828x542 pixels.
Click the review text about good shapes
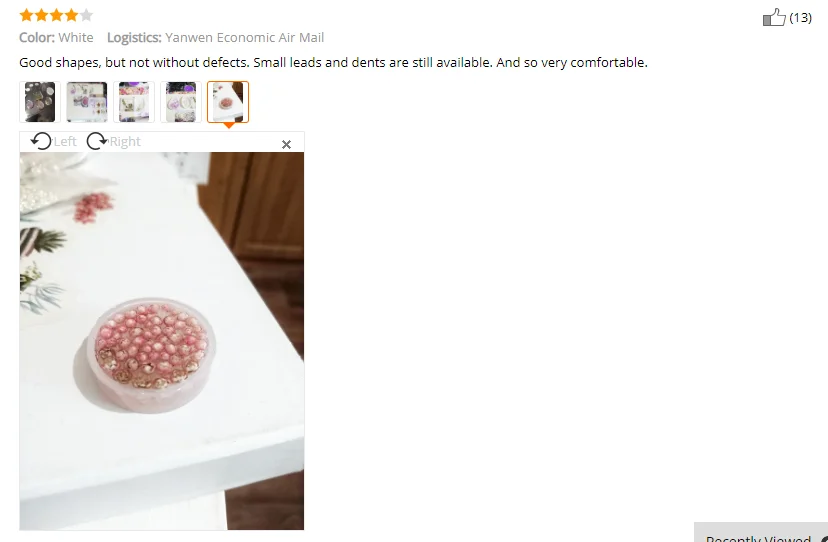333,62
